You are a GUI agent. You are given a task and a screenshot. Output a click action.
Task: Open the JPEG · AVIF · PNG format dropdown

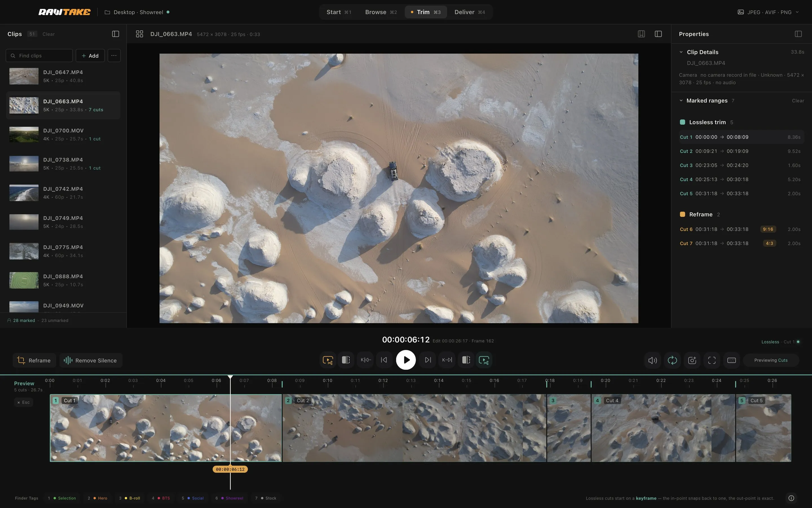[768, 12]
